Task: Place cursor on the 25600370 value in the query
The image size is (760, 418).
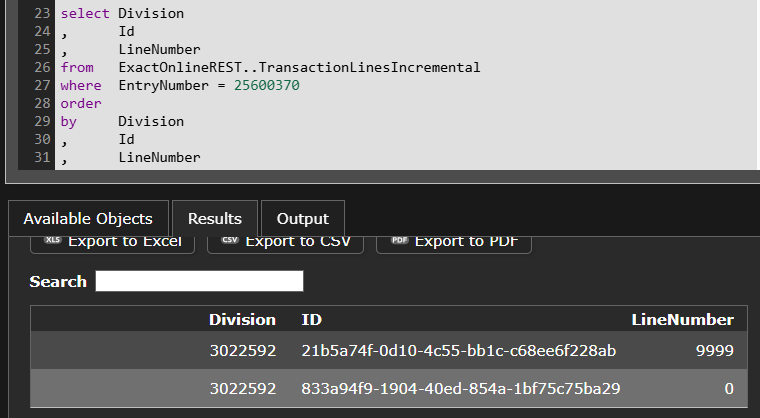Action: (267, 86)
